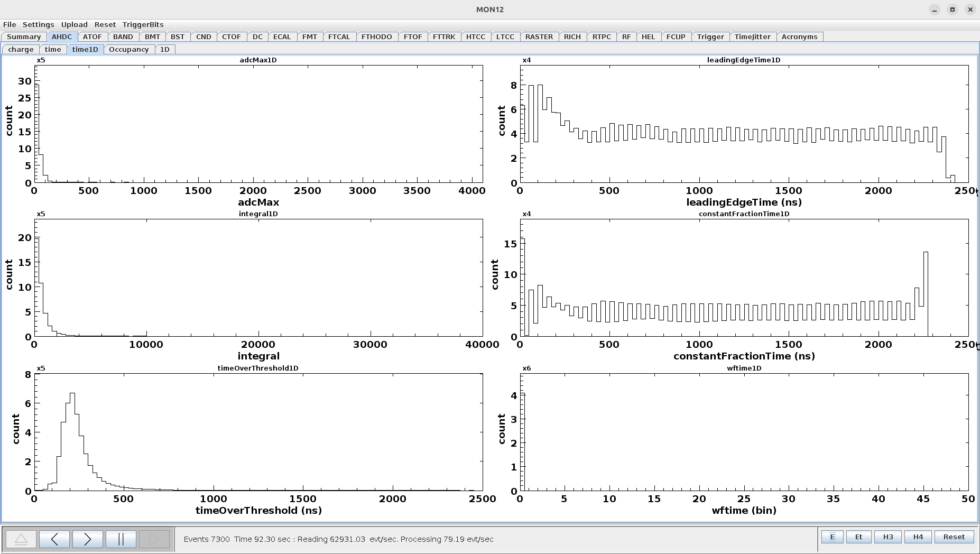Switch to the RASTER tab

coord(539,36)
